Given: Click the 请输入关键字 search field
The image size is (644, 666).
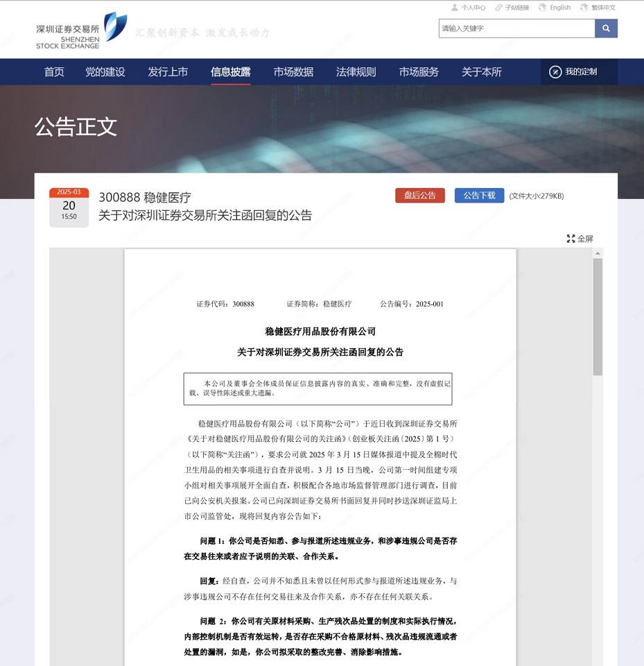Looking at the screenshot, I should click(516, 28).
